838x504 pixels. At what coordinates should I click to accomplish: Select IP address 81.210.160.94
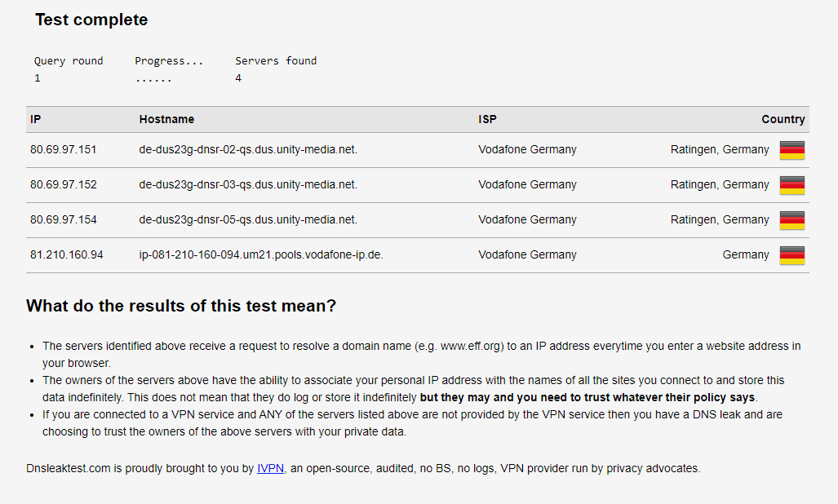(67, 254)
